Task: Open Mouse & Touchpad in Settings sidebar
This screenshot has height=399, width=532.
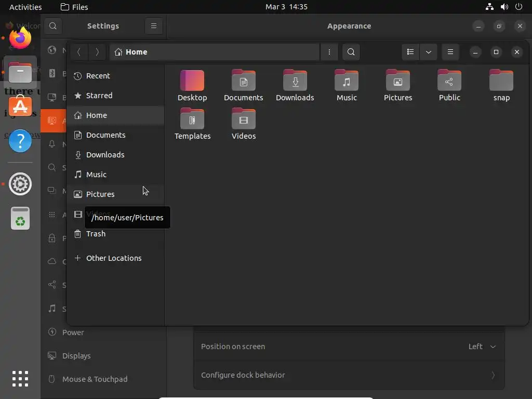Action: pyautogui.click(x=103, y=379)
